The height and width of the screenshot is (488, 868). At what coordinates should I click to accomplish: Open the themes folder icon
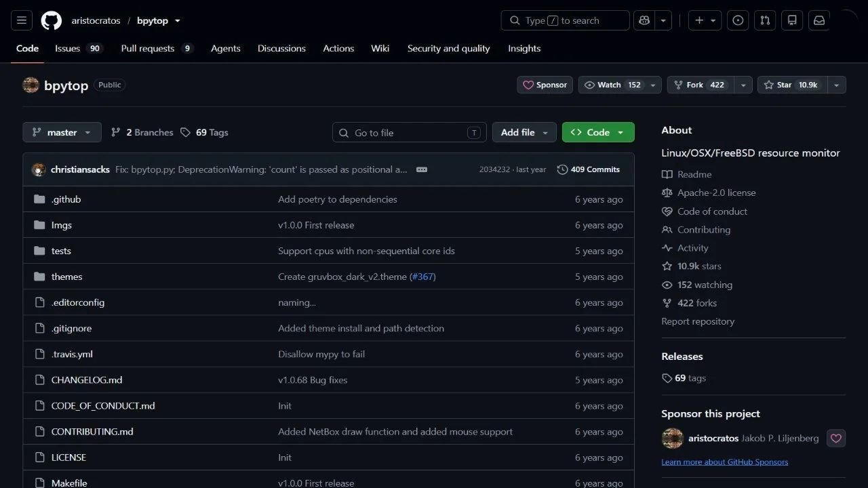[x=39, y=277]
